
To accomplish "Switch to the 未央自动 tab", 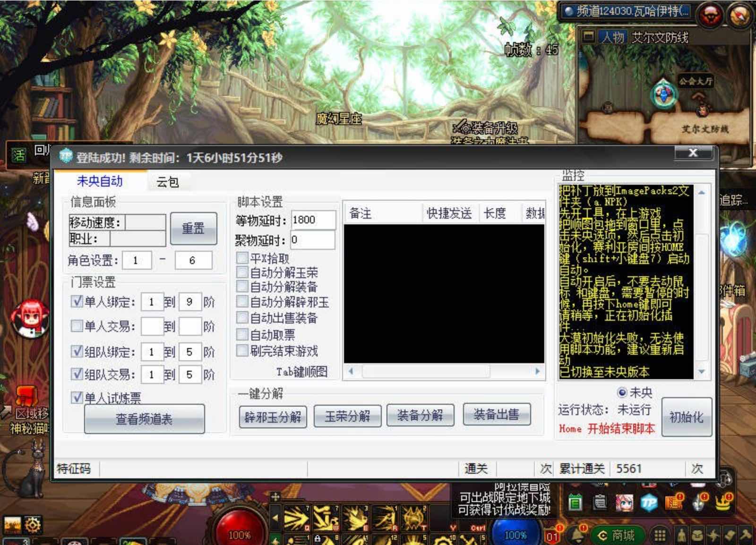I will click(x=100, y=181).
